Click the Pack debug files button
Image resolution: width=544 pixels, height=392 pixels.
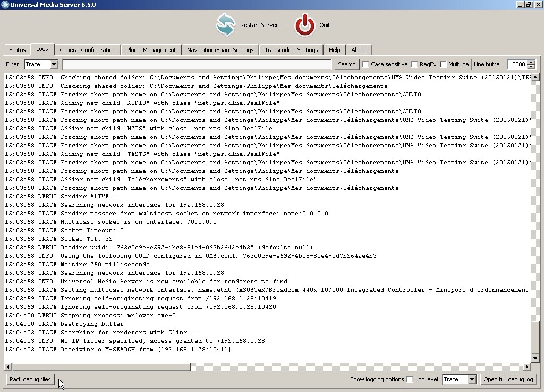tap(30, 379)
